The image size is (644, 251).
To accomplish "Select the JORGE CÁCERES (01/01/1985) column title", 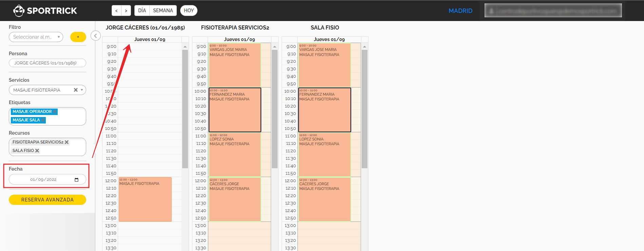I will (x=145, y=28).
